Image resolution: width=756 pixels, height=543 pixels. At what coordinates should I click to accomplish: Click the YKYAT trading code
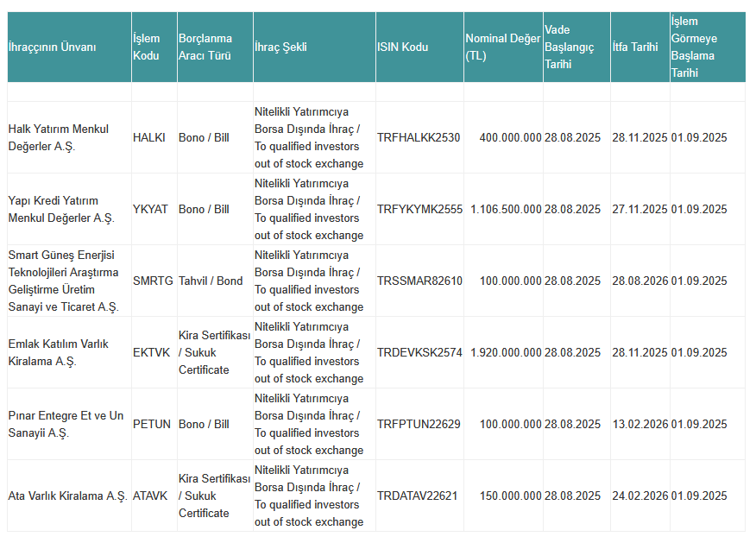150,209
